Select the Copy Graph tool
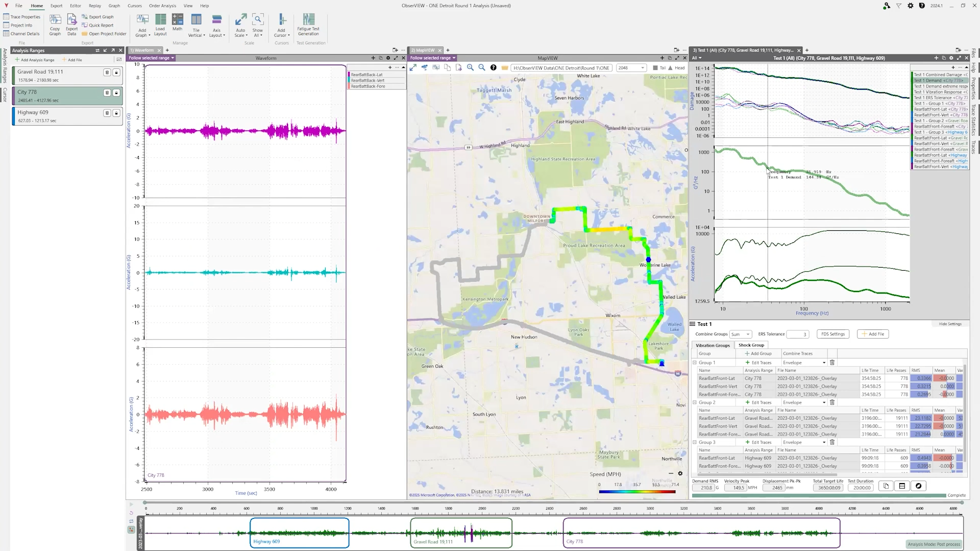Viewport: 980px width, 551px height. (55, 25)
